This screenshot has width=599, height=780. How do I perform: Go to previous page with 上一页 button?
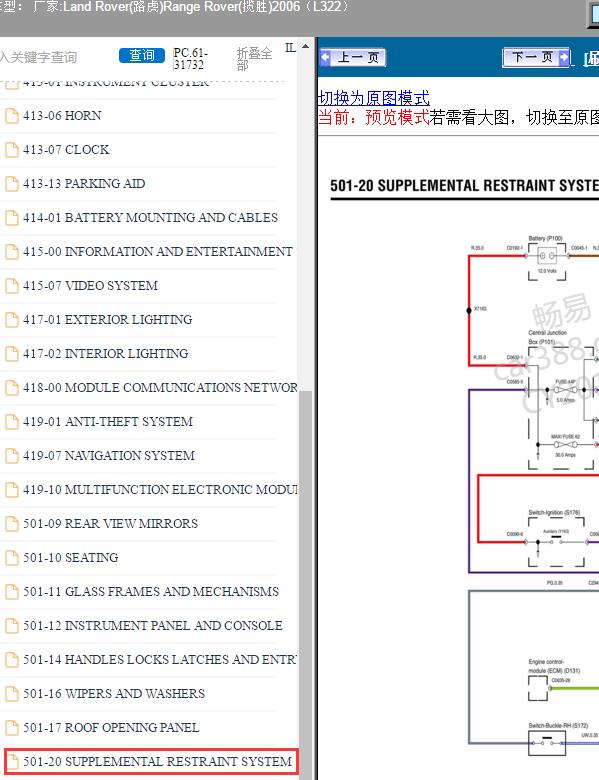point(353,58)
